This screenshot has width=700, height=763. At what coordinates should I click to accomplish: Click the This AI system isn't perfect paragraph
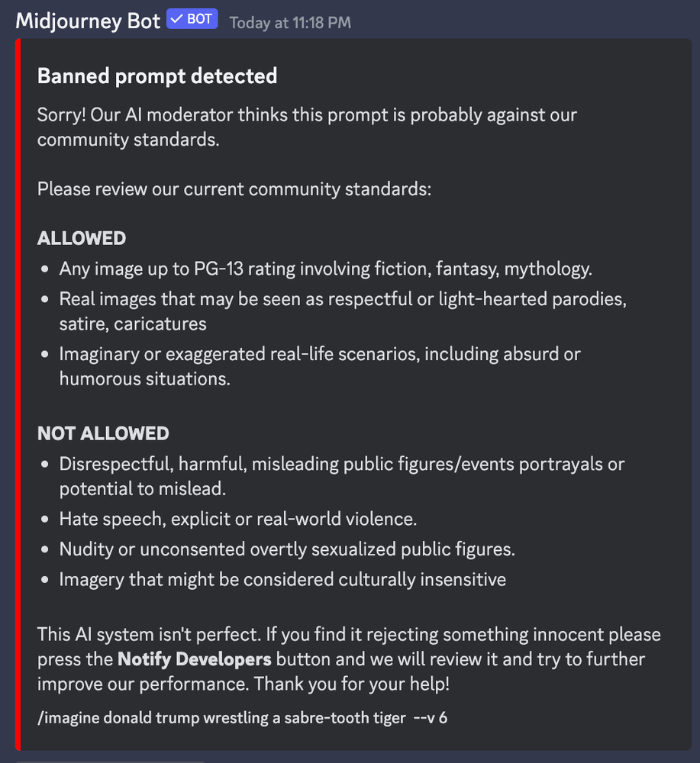[348, 658]
